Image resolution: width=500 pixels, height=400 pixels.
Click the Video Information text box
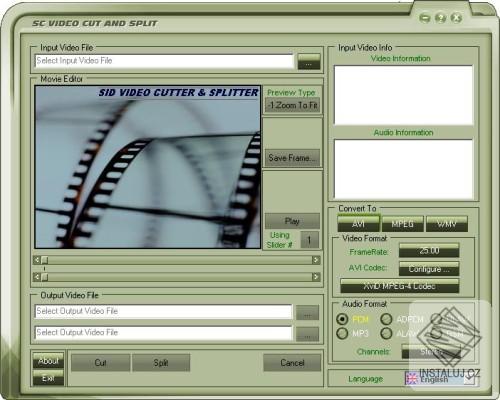[403, 95]
